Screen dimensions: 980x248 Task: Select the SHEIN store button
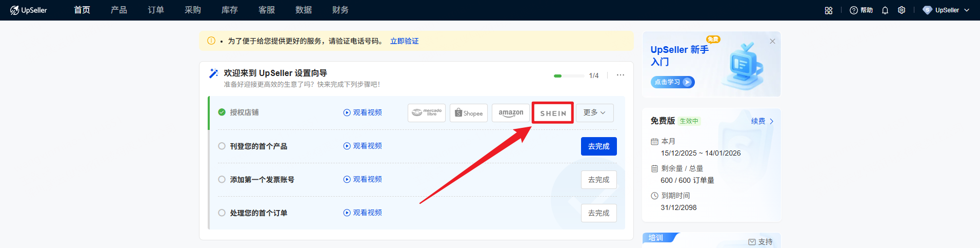pyautogui.click(x=553, y=113)
